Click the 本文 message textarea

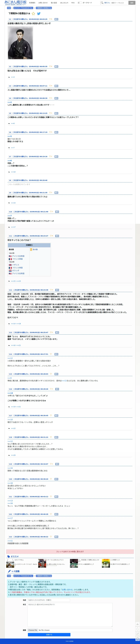[x=70, y=615]
